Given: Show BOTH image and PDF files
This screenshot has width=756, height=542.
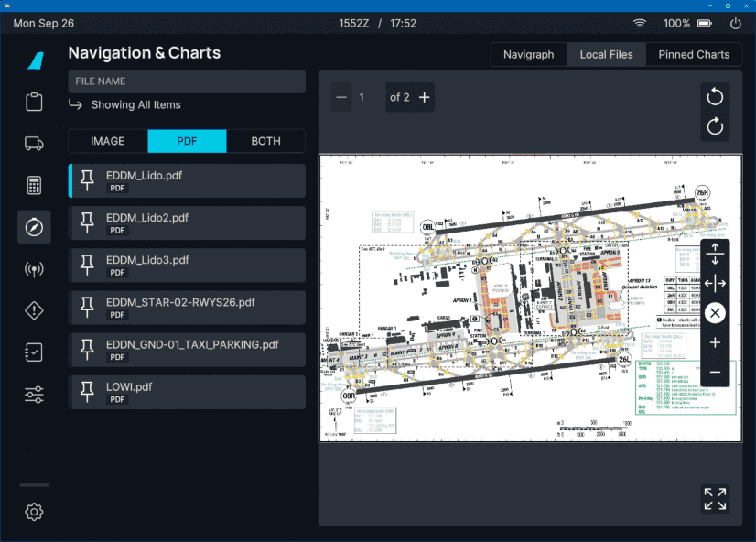Looking at the screenshot, I should (265, 141).
